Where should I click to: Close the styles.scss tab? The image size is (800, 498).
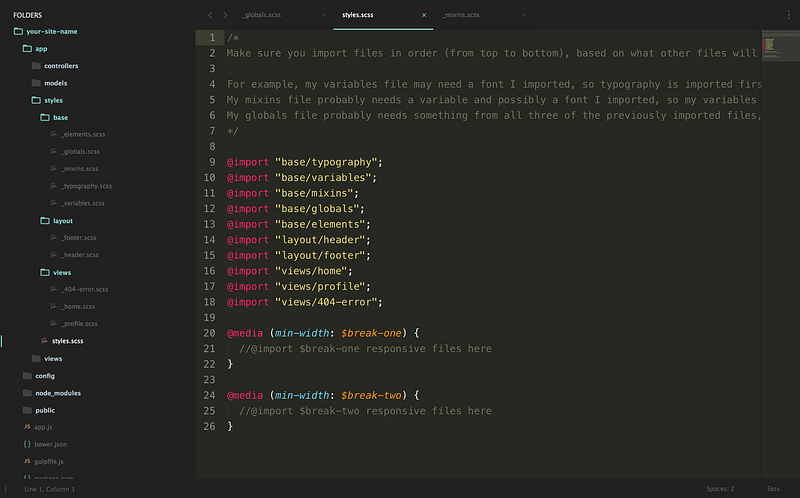[x=424, y=15]
